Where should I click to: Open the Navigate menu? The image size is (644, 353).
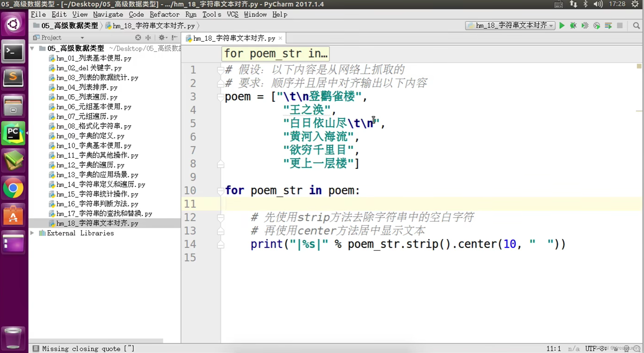[x=108, y=15]
